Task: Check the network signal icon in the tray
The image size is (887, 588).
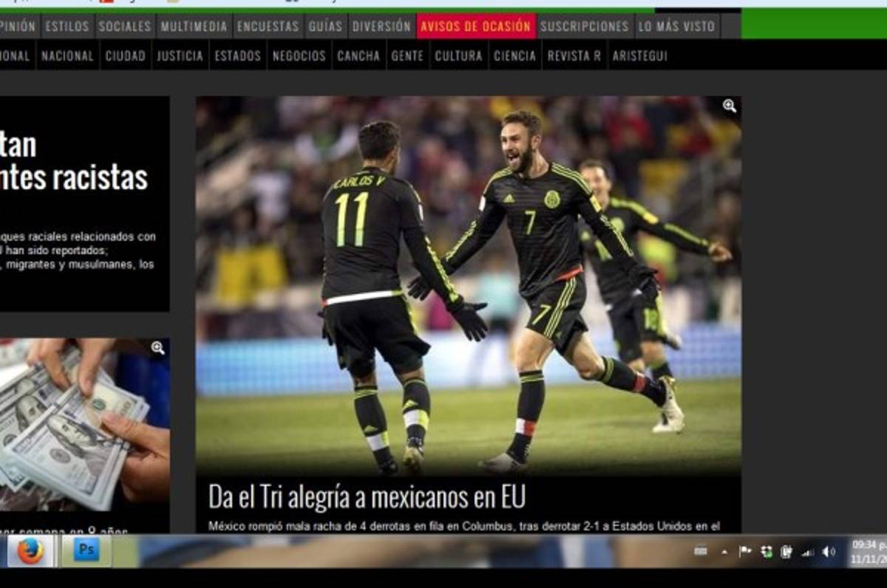Action: 808,553
